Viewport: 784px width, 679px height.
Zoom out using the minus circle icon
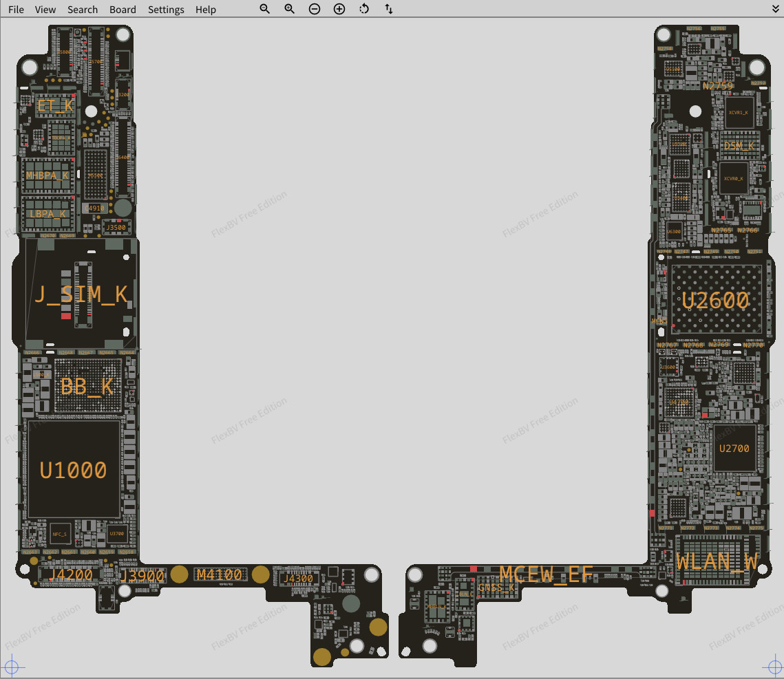tap(315, 9)
